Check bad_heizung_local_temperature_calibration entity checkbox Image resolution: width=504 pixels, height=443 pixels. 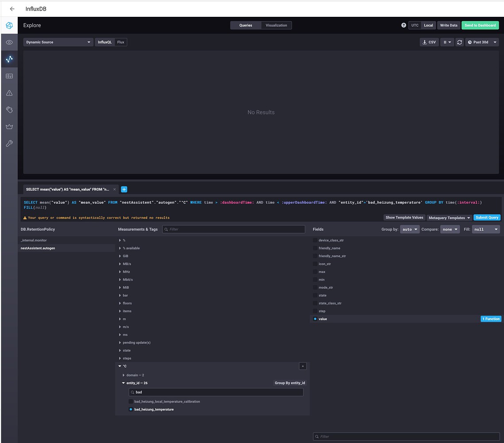pyautogui.click(x=130, y=401)
